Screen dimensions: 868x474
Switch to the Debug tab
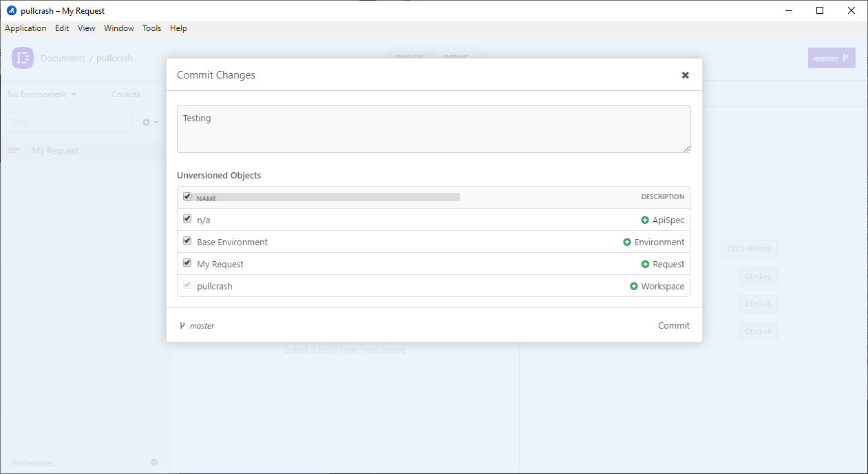tap(456, 59)
